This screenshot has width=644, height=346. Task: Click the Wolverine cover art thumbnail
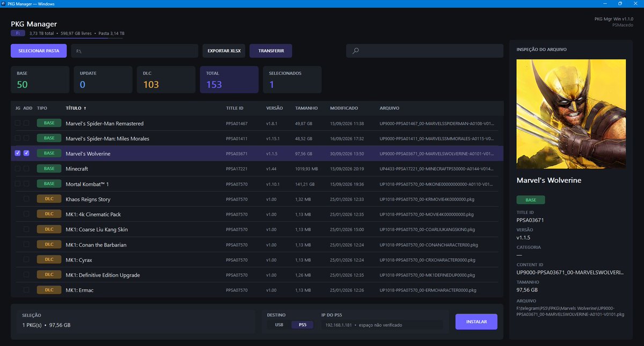571,114
